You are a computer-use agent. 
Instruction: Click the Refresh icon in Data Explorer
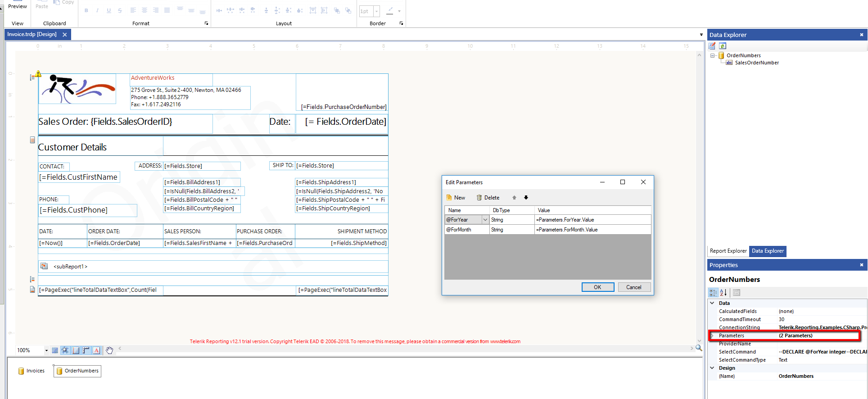[723, 46]
